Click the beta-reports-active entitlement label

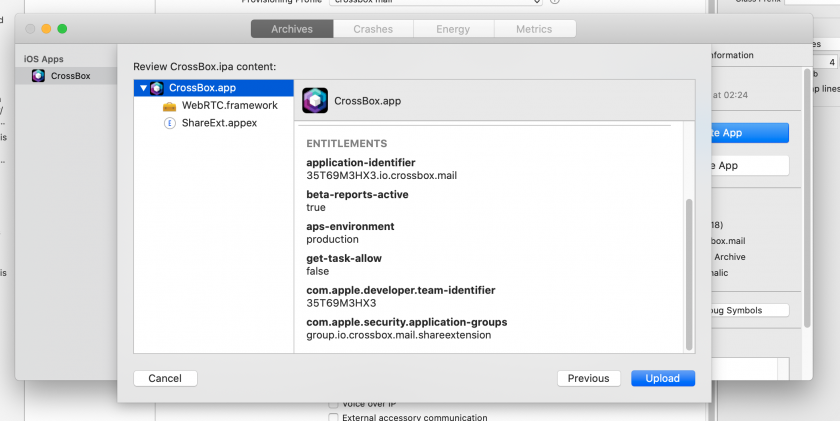(x=357, y=194)
